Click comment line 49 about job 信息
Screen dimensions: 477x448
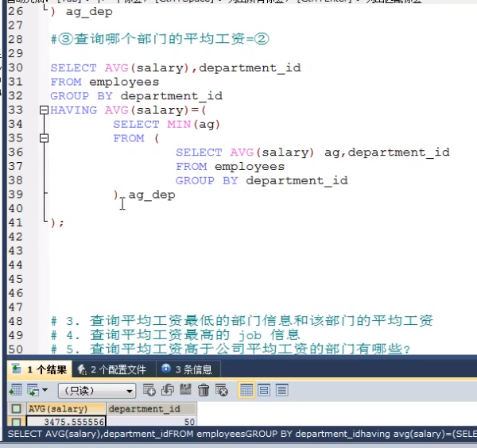pyautogui.click(x=176, y=335)
